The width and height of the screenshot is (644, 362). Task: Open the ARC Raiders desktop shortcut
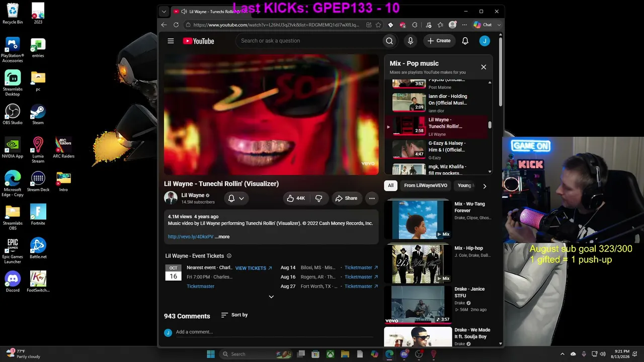63,148
